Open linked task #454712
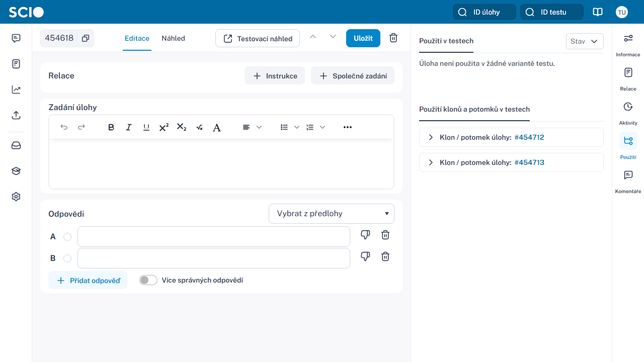This screenshot has width=644, height=362. coord(529,137)
